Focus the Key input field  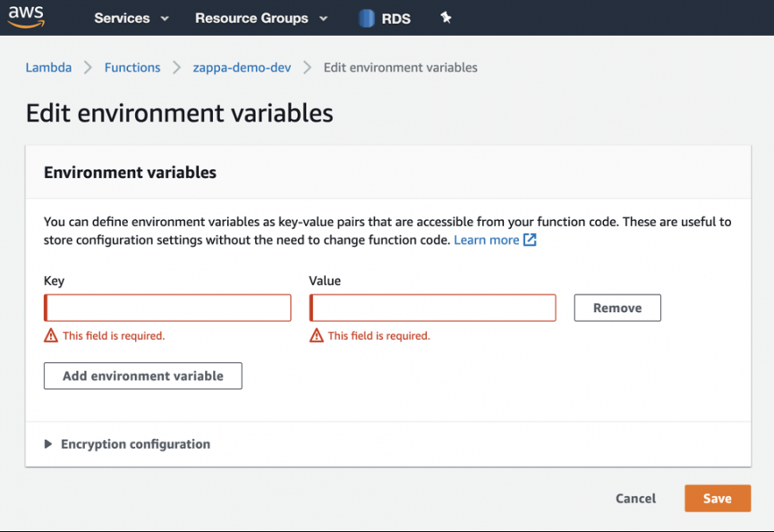pyautogui.click(x=168, y=308)
